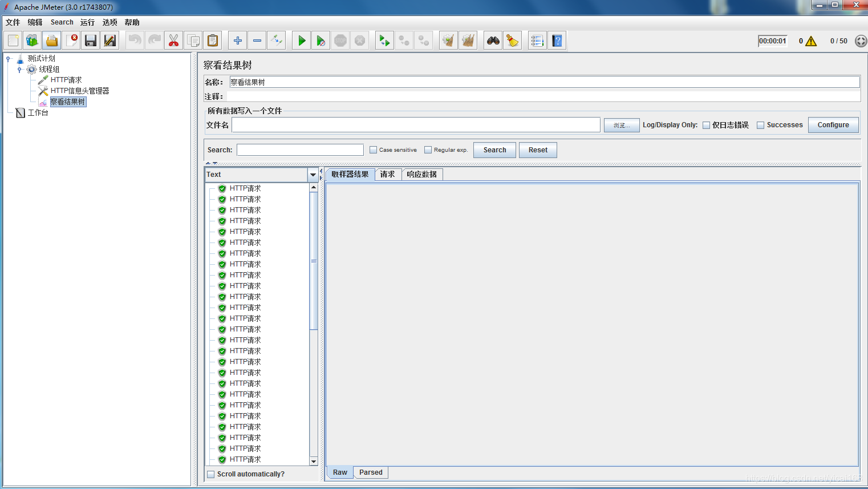Viewport: 868px width, 489px height.
Task: Select 察看结果树 tree node
Action: [67, 102]
